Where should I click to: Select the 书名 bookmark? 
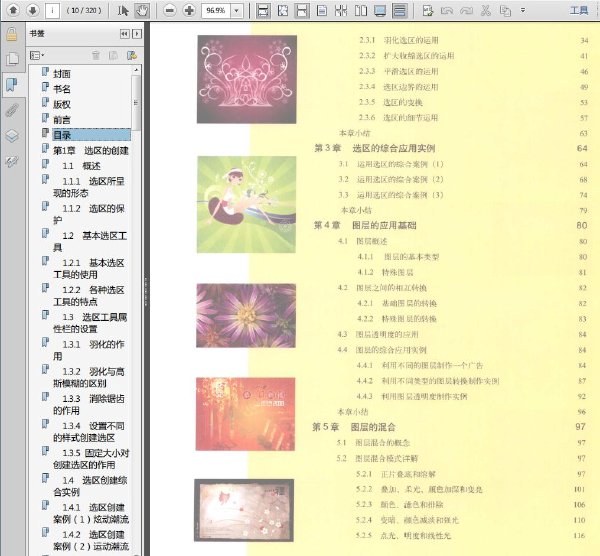62,89
